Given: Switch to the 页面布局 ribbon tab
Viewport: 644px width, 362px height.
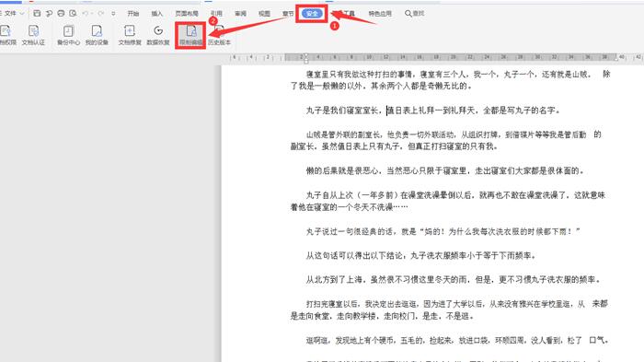Looking at the screenshot, I should [x=187, y=14].
